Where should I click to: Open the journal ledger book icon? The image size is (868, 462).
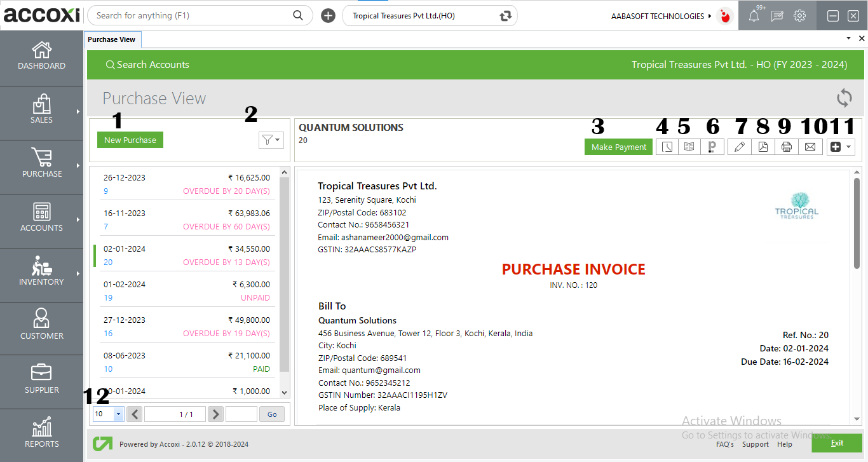(x=689, y=147)
